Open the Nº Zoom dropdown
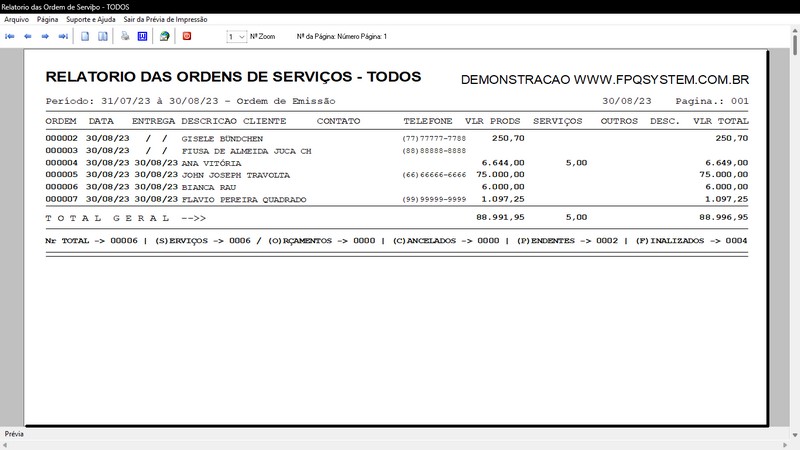This screenshot has height=450, width=800. click(237, 37)
